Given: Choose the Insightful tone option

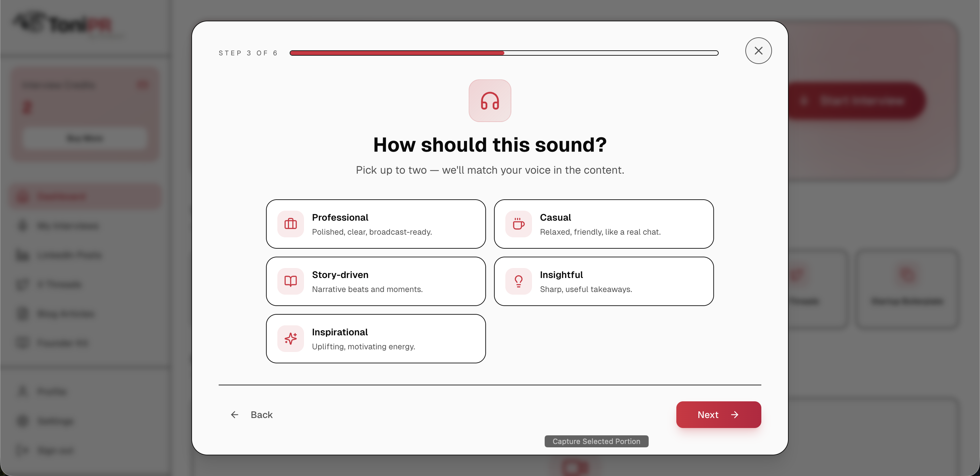Looking at the screenshot, I should (604, 281).
